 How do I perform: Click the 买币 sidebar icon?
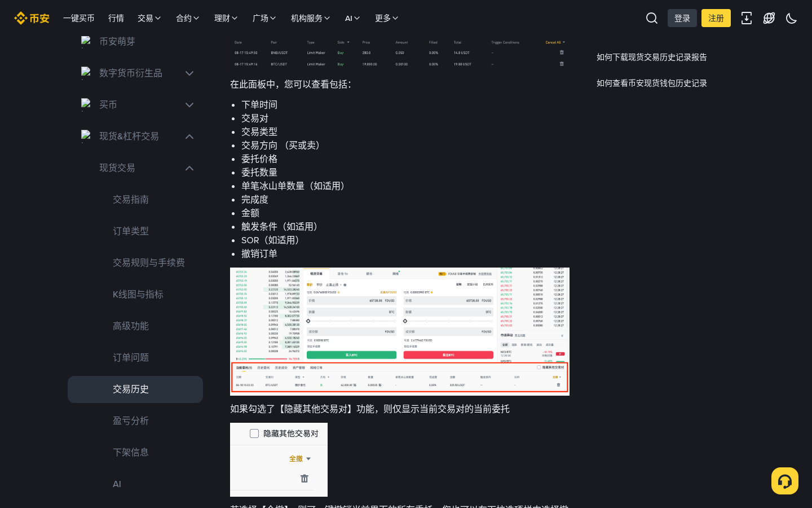pyautogui.click(x=86, y=105)
